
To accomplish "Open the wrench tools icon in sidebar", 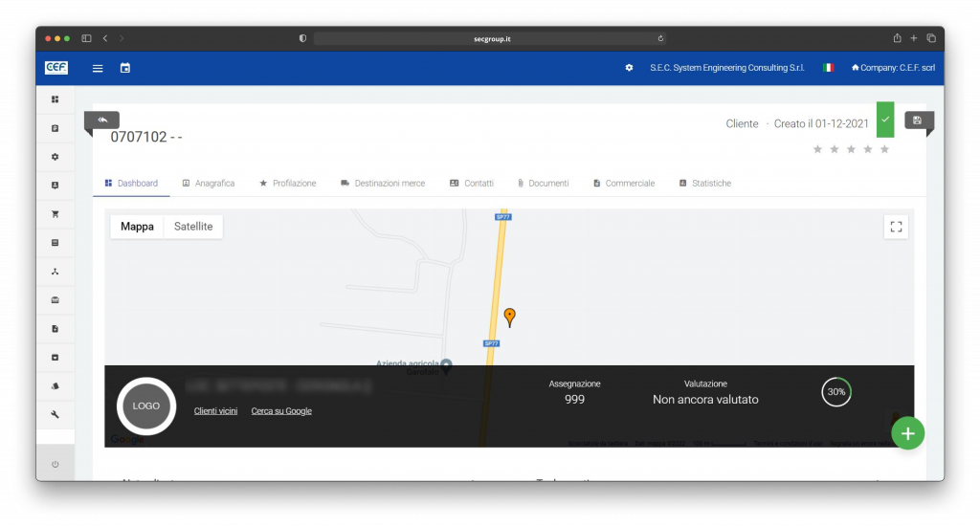I will [x=55, y=414].
